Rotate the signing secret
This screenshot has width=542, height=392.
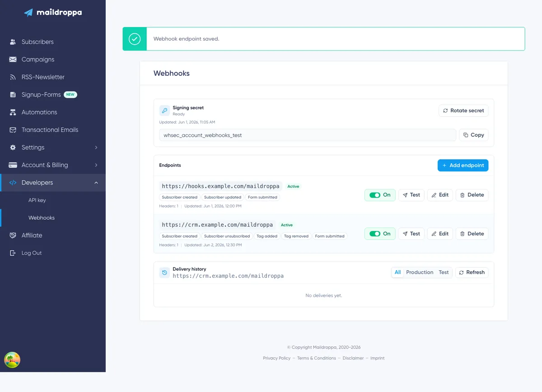[463, 111]
